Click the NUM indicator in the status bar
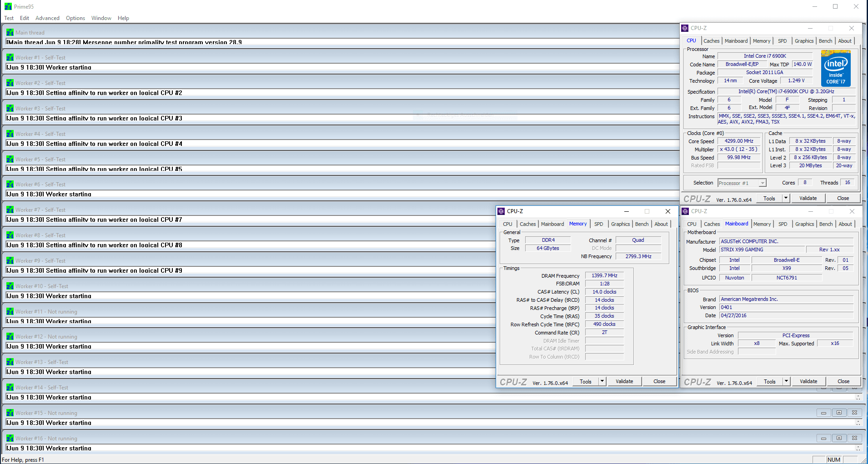868x464 pixels. pyautogui.click(x=834, y=459)
